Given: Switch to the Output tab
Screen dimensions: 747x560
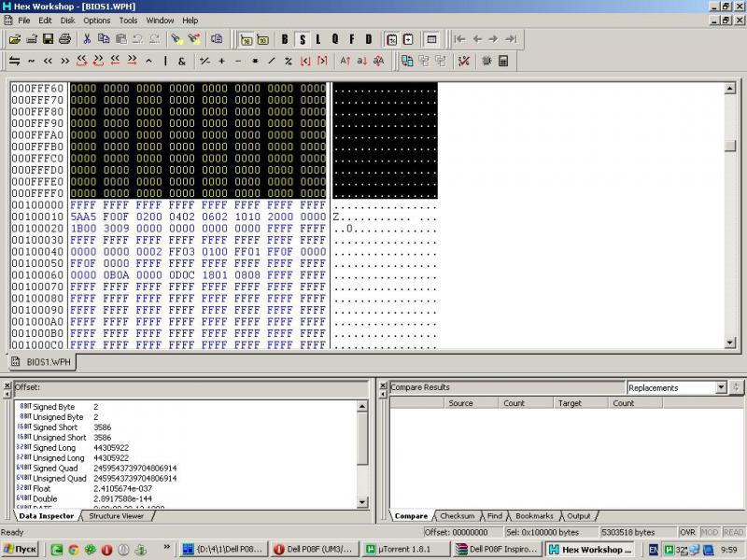Looking at the screenshot, I should coord(578,516).
